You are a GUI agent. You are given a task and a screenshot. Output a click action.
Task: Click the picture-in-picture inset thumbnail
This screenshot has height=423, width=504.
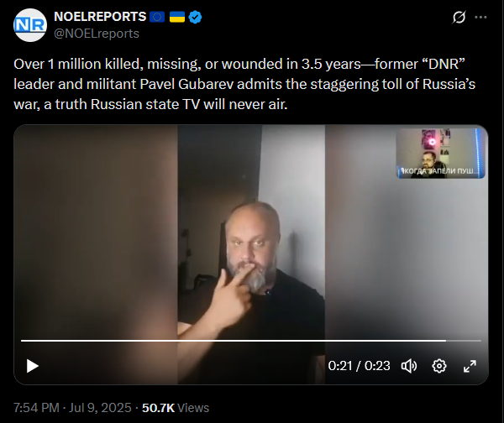(x=440, y=154)
